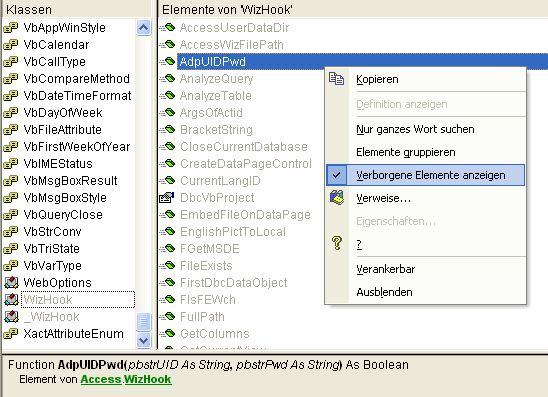Click scroll down arrow in Klassen list
Viewport: 548px width, 397px height.
[x=143, y=340]
